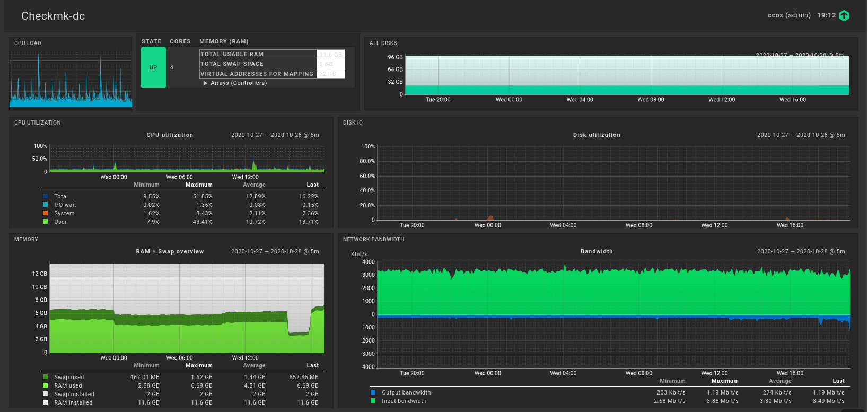Expand the Arrays (Controllers) tree node
Image resolution: width=868 pixels, height=412 pixels.
click(x=206, y=83)
